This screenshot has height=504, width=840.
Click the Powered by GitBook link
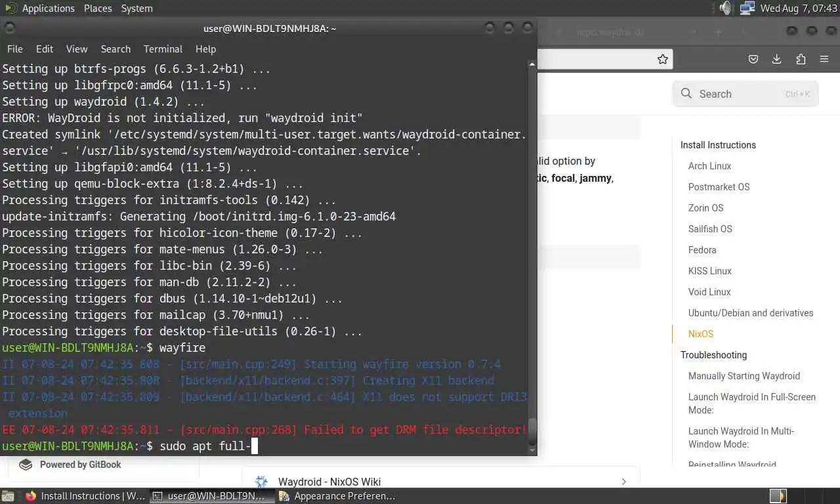pos(80,465)
